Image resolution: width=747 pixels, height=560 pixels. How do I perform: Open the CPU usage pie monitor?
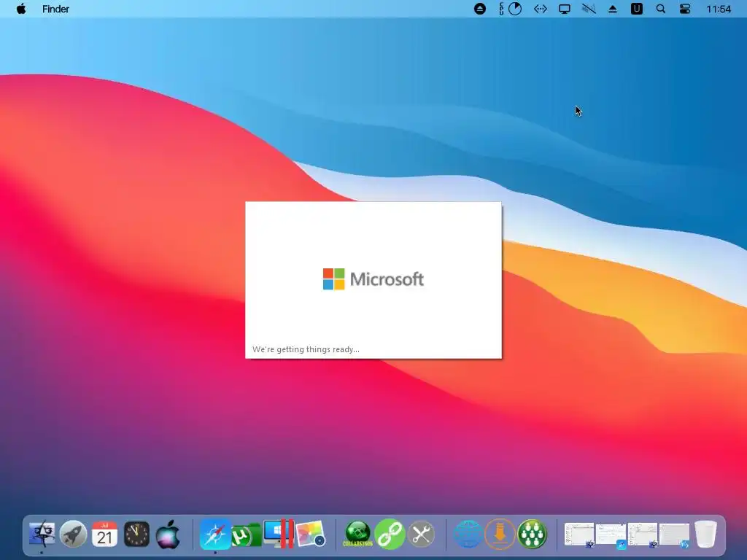515,9
